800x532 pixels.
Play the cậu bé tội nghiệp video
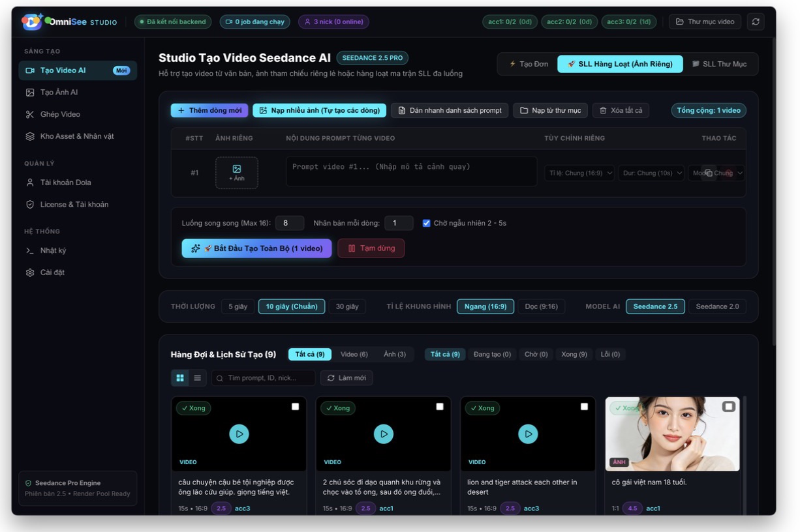click(x=239, y=434)
